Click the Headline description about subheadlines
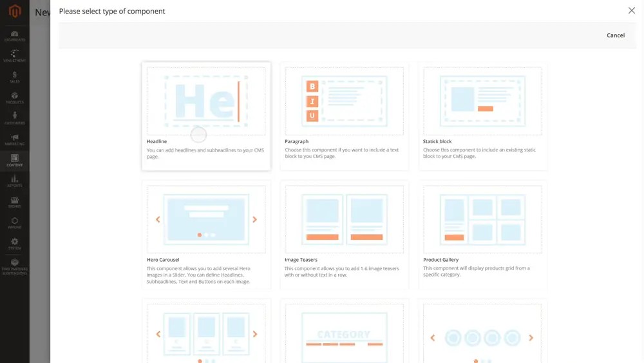Image resolution: width=644 pixels, height=363 pixels. click(205, 153)
